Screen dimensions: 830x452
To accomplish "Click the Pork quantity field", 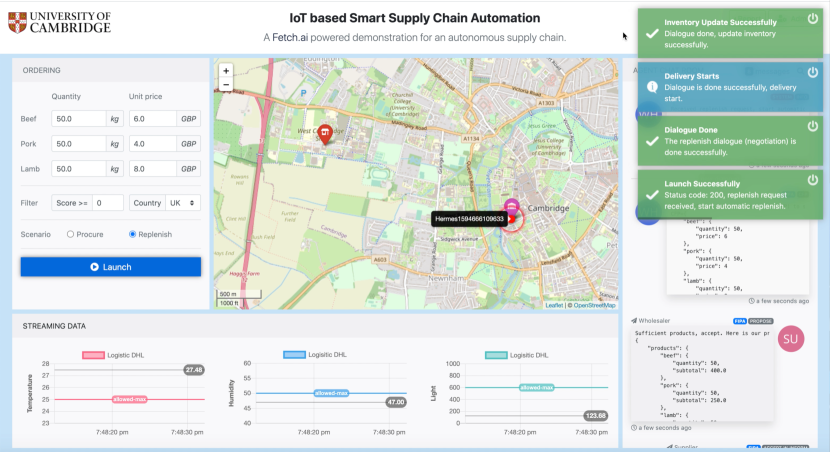I will (79, 143).
